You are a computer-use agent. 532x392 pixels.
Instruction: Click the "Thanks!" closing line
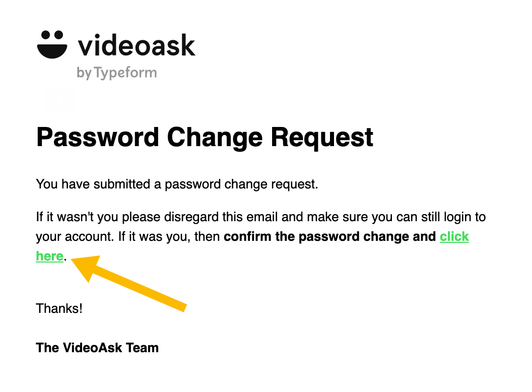[59, 308]
